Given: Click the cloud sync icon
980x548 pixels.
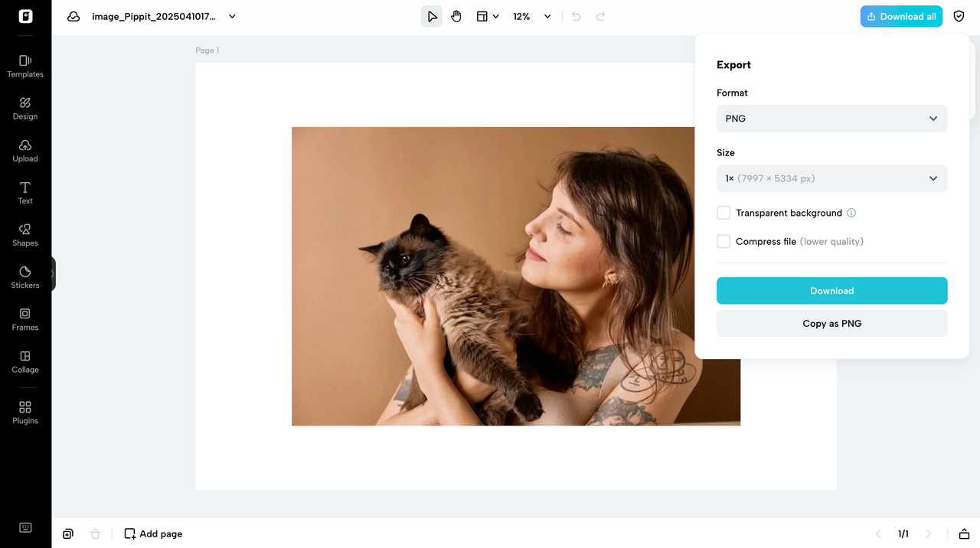Looking at the screenshot, I should (73, 15).
